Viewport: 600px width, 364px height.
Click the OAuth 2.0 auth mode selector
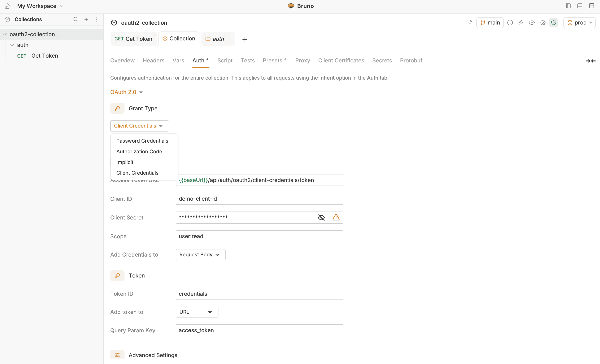pyautogui.click(x=126, y=92)
